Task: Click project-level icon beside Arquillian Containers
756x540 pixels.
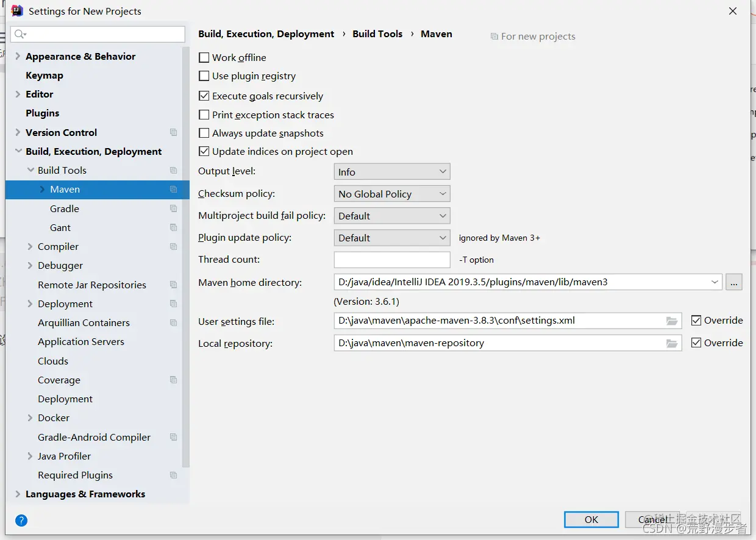Action: 174,322
